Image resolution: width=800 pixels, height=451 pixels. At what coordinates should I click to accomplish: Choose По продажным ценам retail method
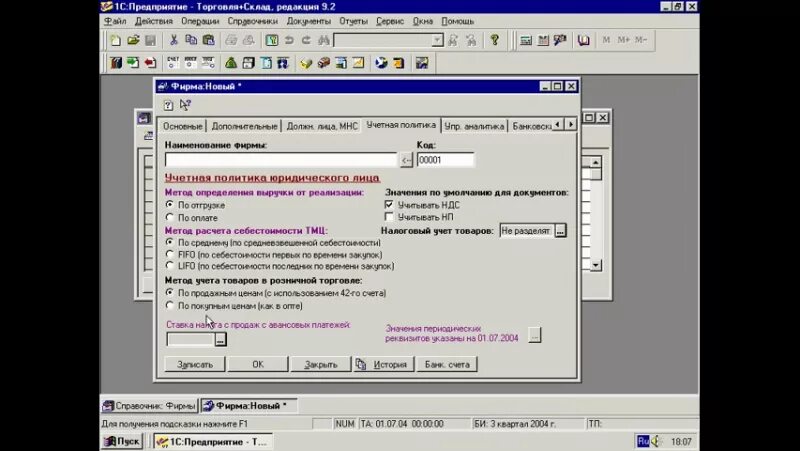[170, 292]
